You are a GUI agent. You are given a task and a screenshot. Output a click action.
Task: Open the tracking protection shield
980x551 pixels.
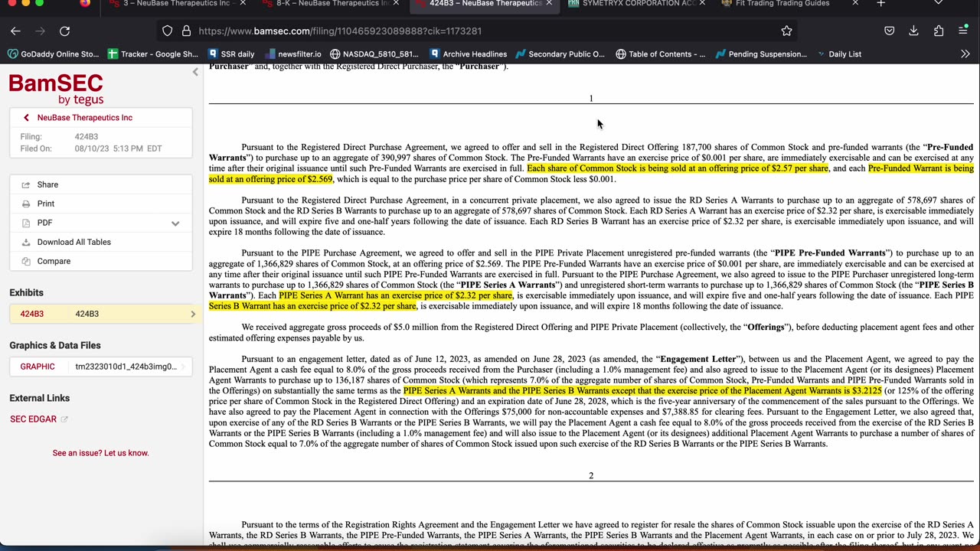(x=167, y=31)
